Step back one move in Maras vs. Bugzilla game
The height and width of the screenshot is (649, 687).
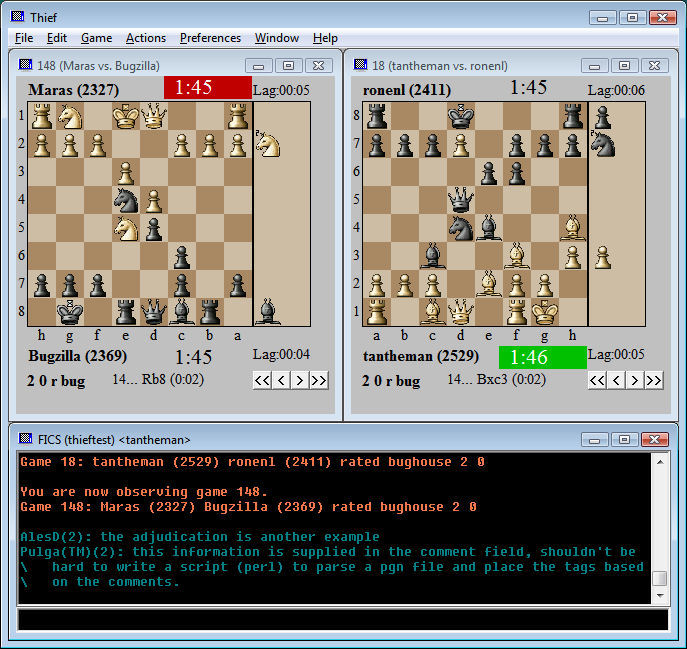[281, 380]
